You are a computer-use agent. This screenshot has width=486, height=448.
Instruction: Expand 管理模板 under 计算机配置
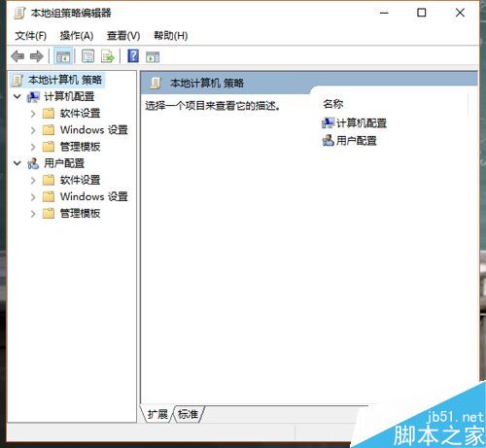[33, 147]
